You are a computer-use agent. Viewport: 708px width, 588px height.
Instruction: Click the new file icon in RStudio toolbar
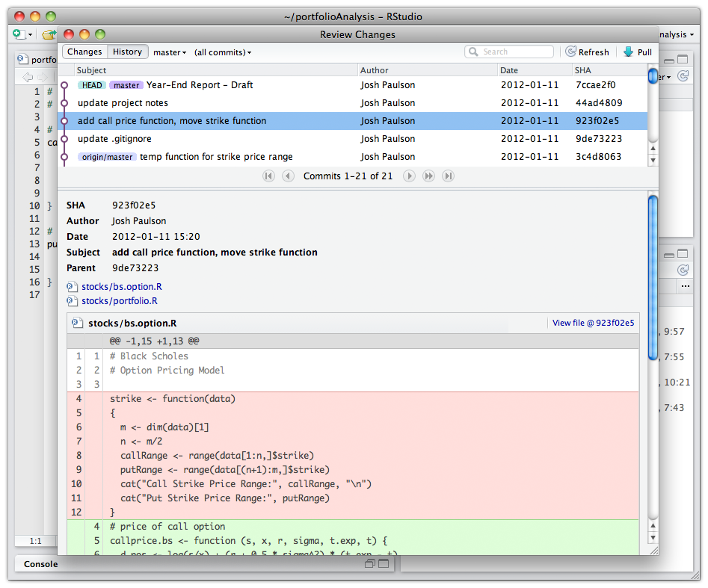click(19, 34)
